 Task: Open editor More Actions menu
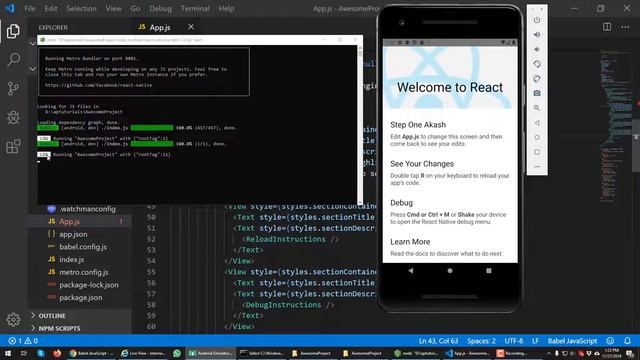click(x=625, y=27)
